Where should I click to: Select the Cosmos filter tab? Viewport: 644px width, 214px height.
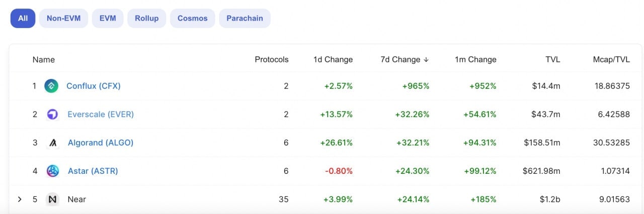(192, 18)
